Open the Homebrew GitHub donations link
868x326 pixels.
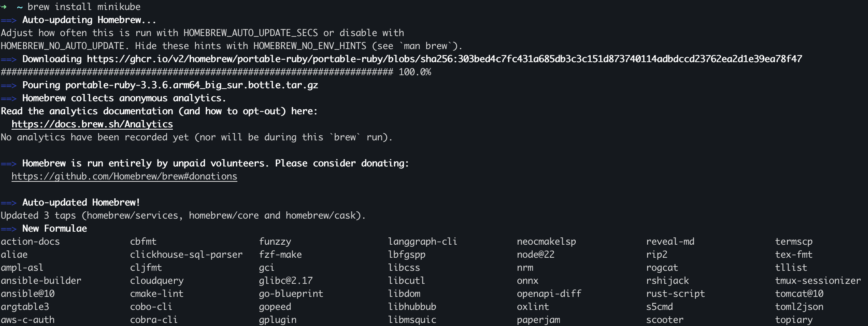[124, 176]
